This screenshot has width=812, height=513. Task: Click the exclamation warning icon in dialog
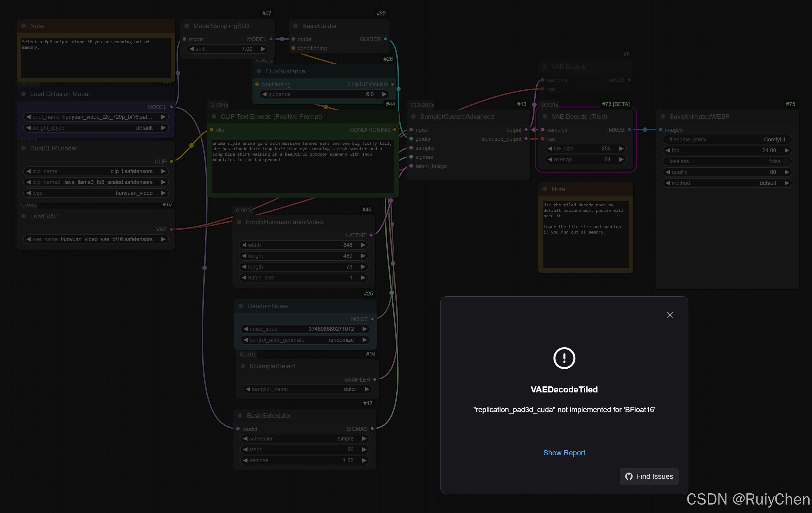tap(564, 358)
